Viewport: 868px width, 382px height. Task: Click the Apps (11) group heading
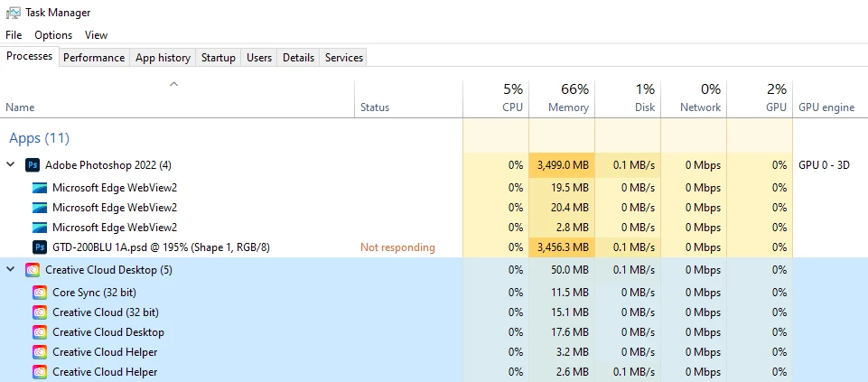point(40,138)
